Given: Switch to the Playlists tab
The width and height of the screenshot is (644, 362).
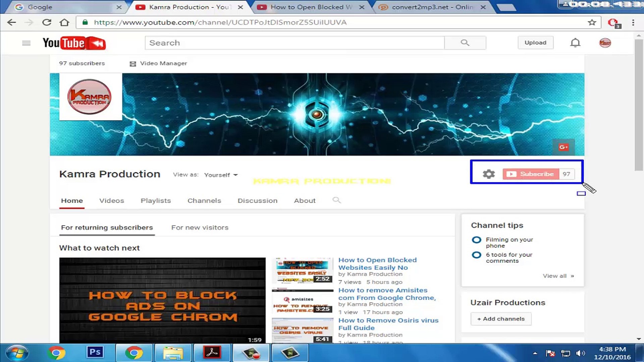Looking at the screenshot, I should coord(155,200).
